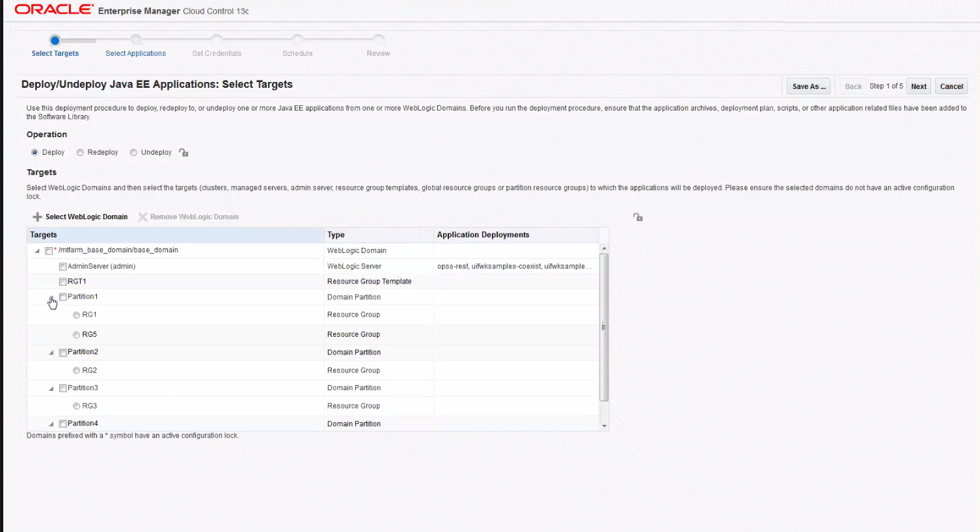Select the RG5 resource group radio

[77, 335]
